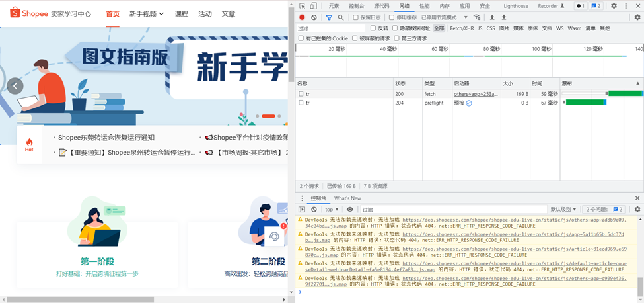Select checkbox of the fetch tr request
The image size is (644, 303).
[301, 94]
